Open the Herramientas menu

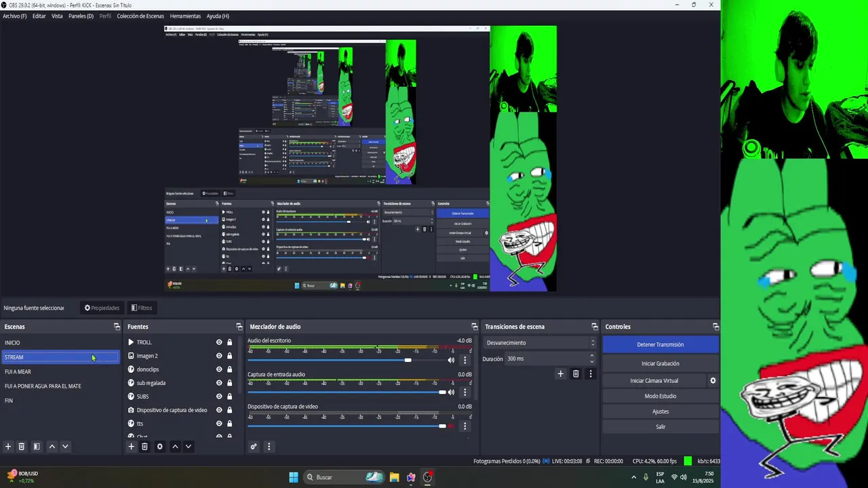pyautogui.click(x=185, y=16)
